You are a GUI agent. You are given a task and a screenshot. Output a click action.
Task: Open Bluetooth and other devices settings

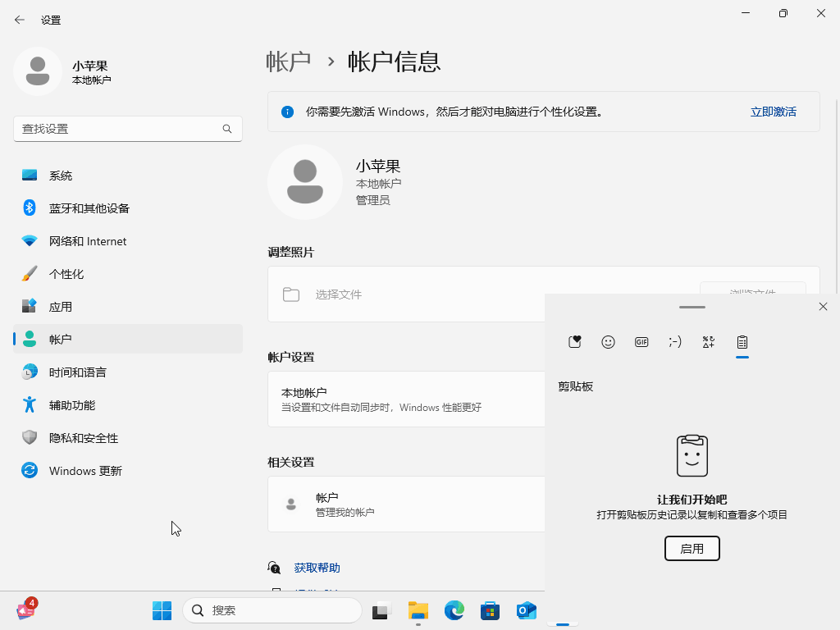(127, 208)
